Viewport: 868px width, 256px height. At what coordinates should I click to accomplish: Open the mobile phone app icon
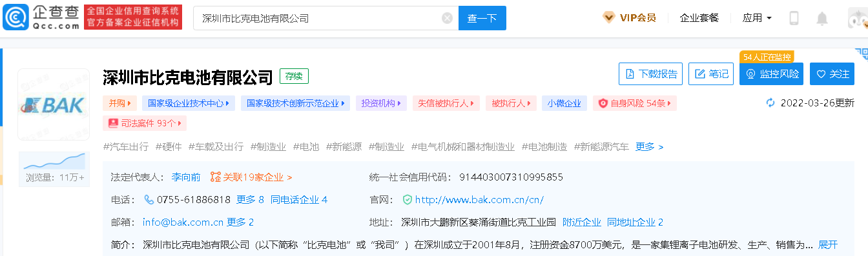tap(794, 18)
